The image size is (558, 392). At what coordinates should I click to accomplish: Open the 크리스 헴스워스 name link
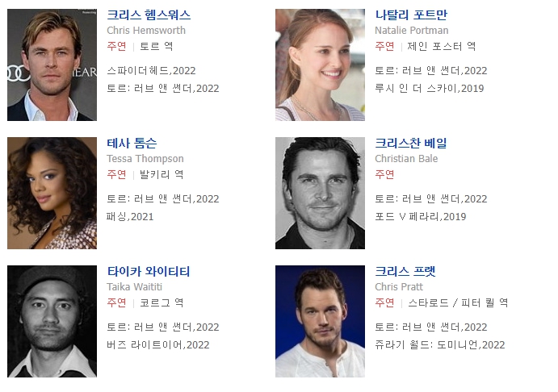coord(149,15)
